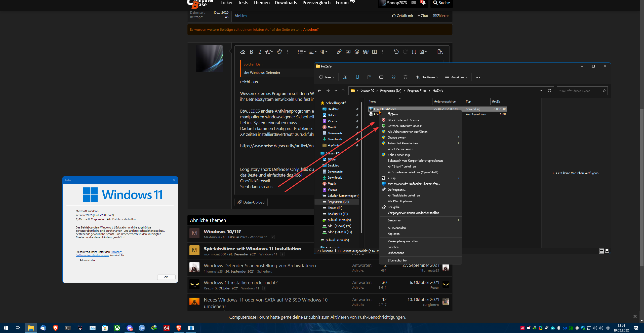Click the Bold formatting icon in editor

251,52
